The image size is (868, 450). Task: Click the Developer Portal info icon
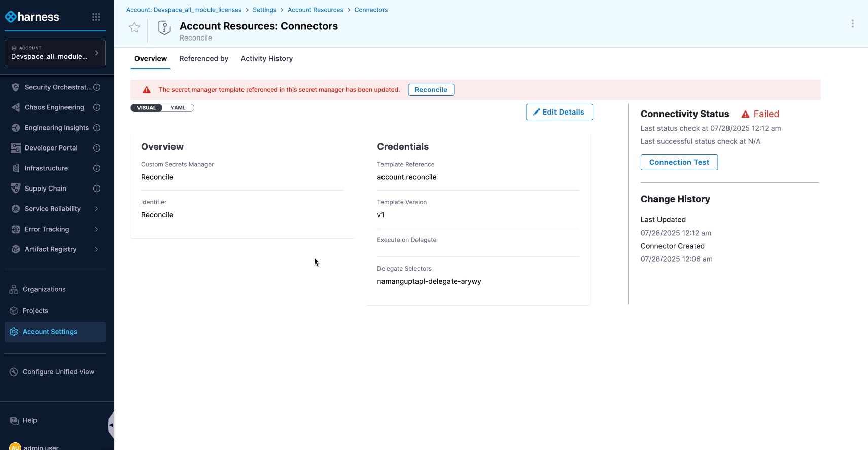97,148
